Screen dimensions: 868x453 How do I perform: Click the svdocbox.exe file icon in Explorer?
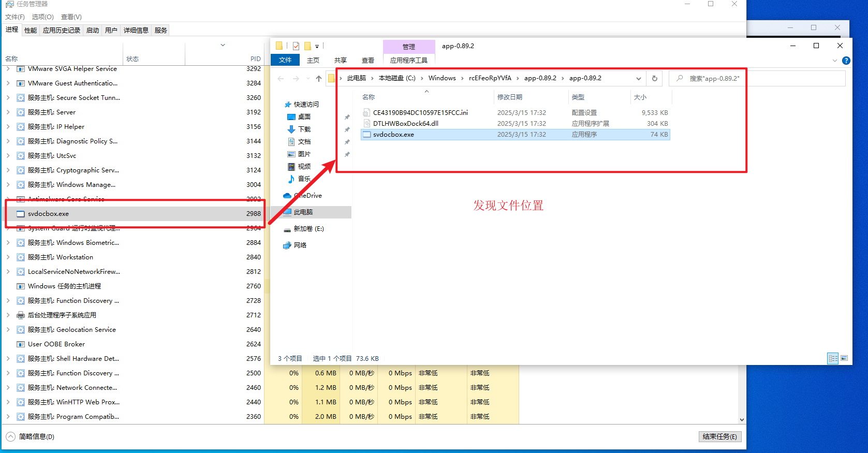pyautogui.click(x=366, y=135)
